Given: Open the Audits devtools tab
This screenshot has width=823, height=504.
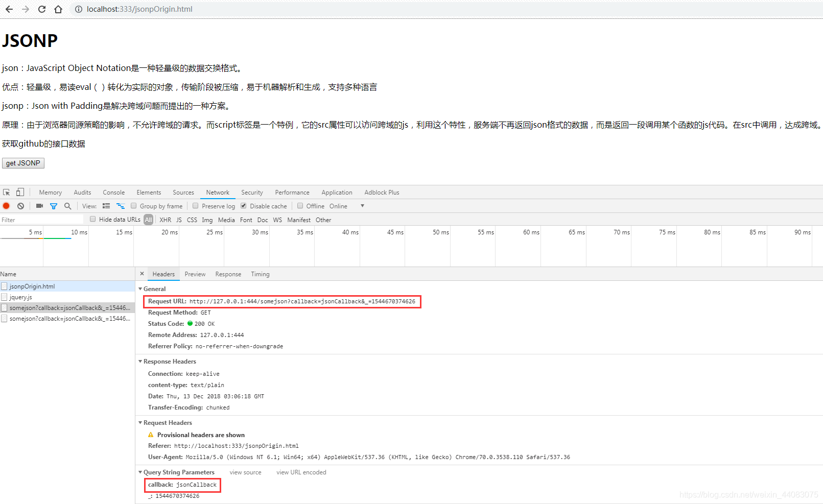Looking at the screenshot, I should coord(82,193).
